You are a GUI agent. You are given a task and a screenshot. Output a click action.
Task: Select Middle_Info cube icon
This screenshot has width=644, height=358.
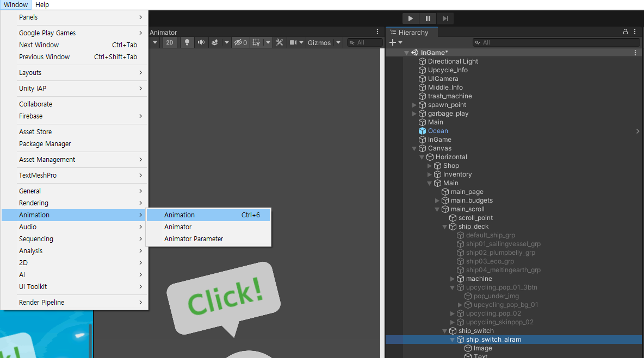coord(422,87)
